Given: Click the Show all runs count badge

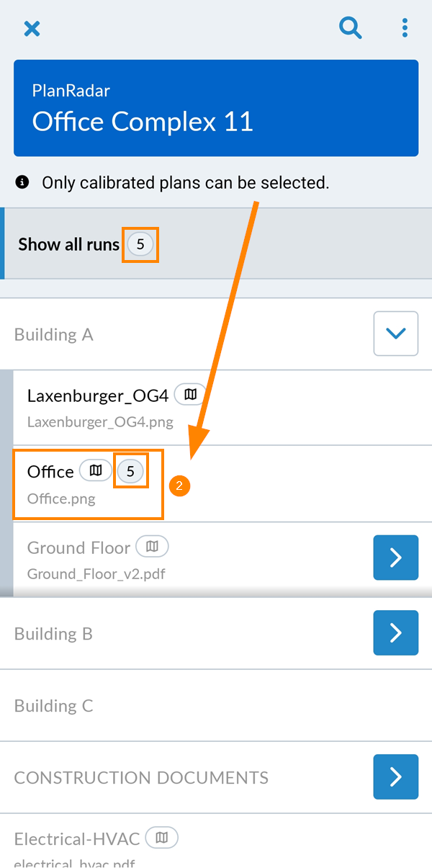Looking at the screenshot, I should [x=140, y=245].
